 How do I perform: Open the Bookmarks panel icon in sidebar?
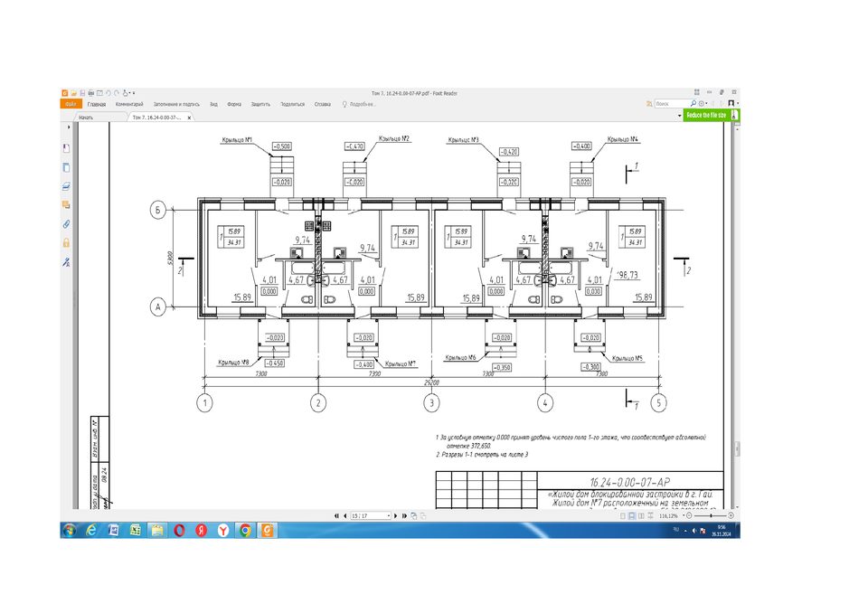point(66,148)
